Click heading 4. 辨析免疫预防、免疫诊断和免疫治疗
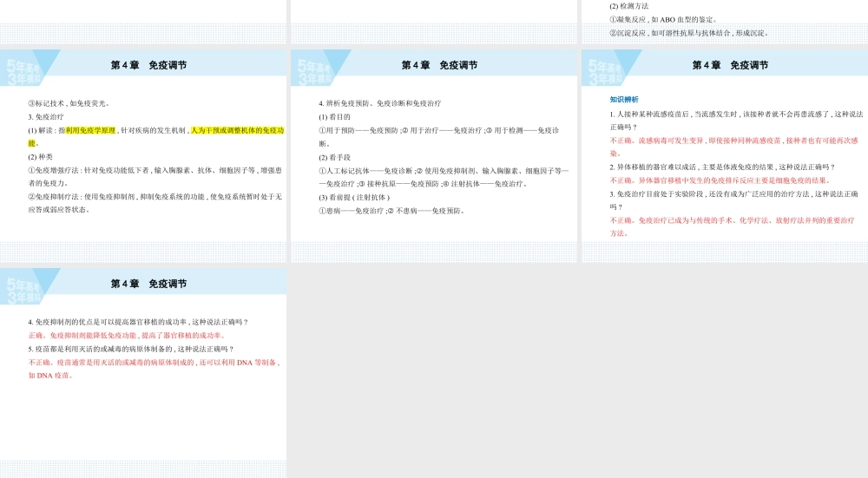Screen dimensions: 868x478 tap(380, 103)
